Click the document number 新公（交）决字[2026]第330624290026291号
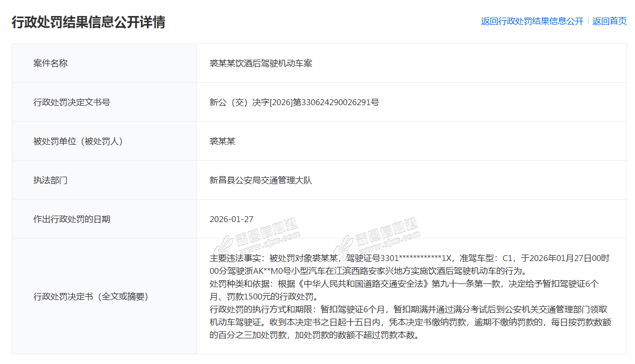The width and height of the screenshot is (635, 364). (x=294, y=102)
